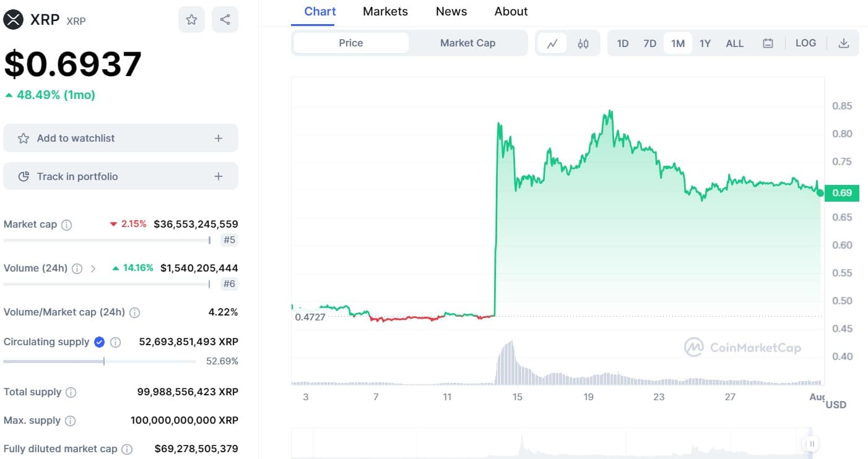Show Volume/Market cap info icon
Image resolution: width=868 pixels, height=459 pixels.
(134, 312)
